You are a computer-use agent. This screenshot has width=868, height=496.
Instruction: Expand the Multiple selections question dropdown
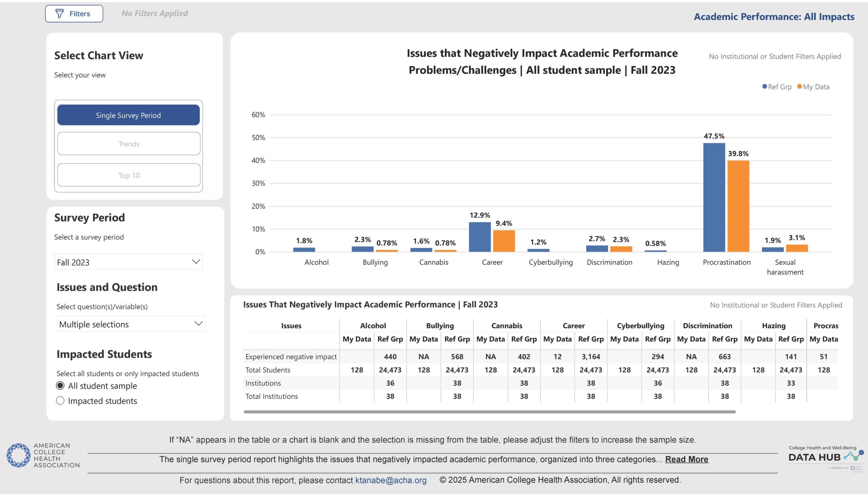coord(131,324)
